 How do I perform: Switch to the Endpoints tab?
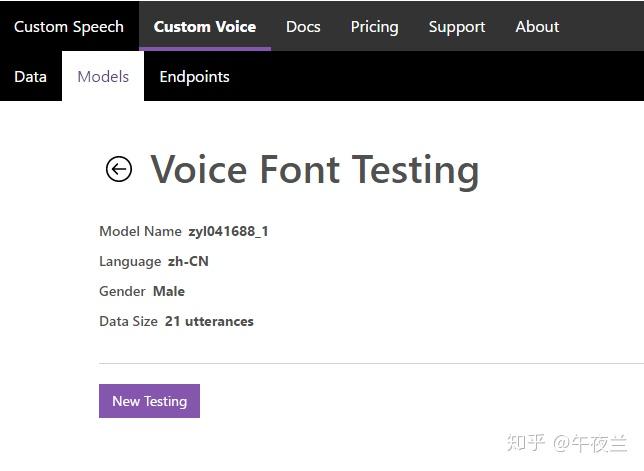pos(194,77)
